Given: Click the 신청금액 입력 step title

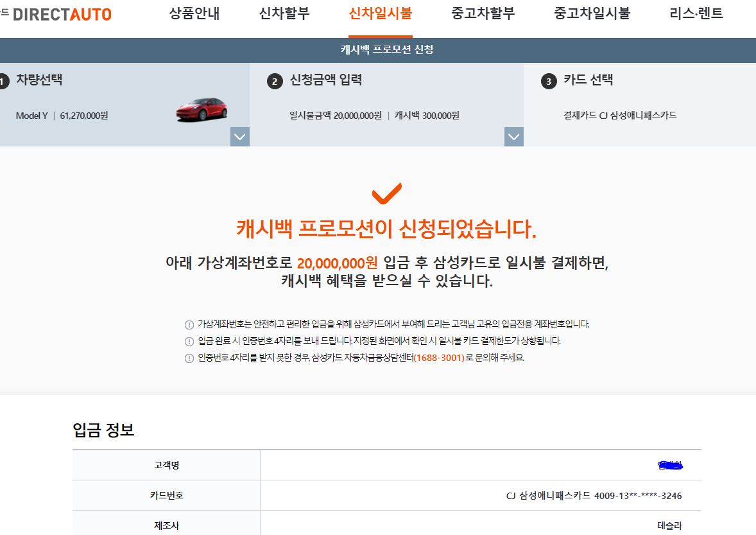Looking at the screenshot, I should tap(326, 80).
